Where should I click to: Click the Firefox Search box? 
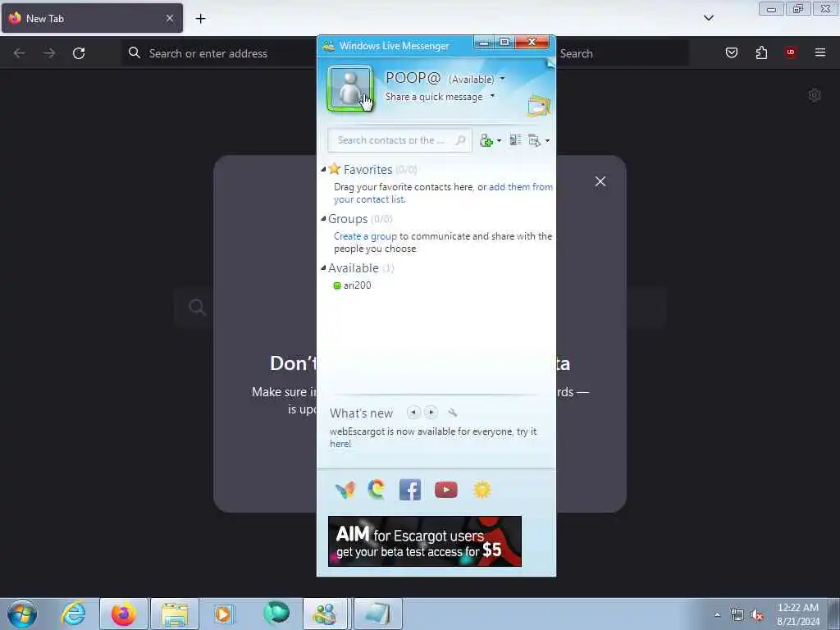(623, 53)
